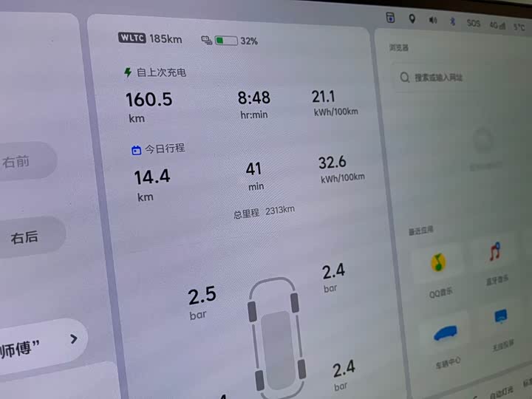Tap the dashcam recorder icon in status bar

point(390,18)
